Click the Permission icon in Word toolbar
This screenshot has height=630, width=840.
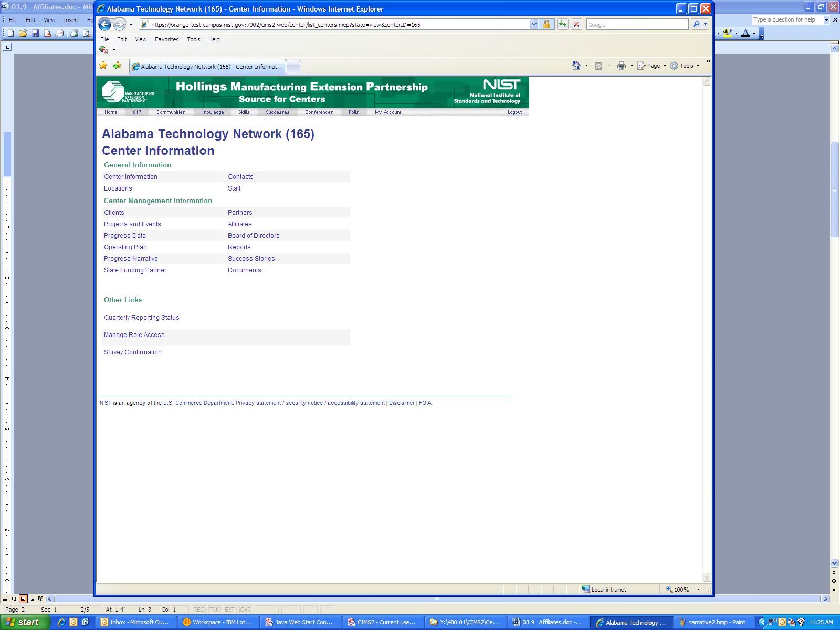click(x=47, y=33)
